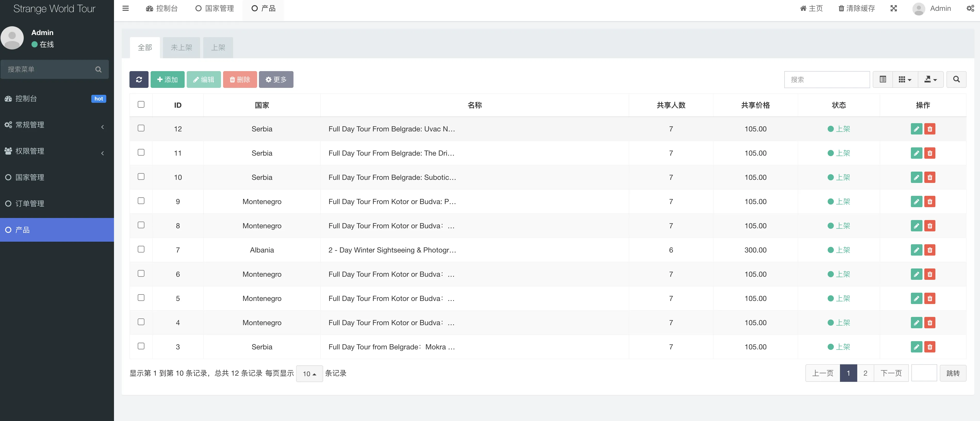
Task: Click delete trash icon for row ID 9
Action: [x=930, y=201]
